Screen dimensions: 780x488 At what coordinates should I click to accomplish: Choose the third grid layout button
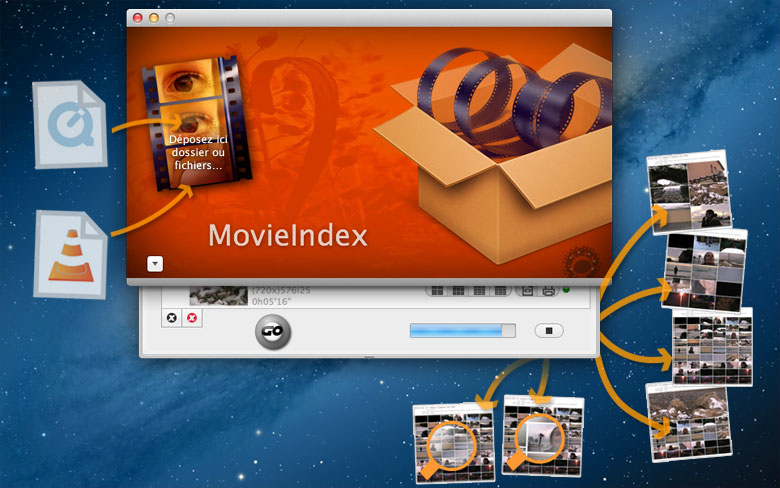tap(479, 291)
